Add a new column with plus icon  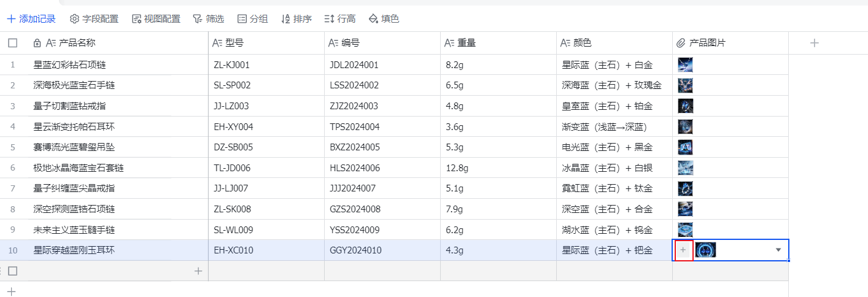point(814,43)
